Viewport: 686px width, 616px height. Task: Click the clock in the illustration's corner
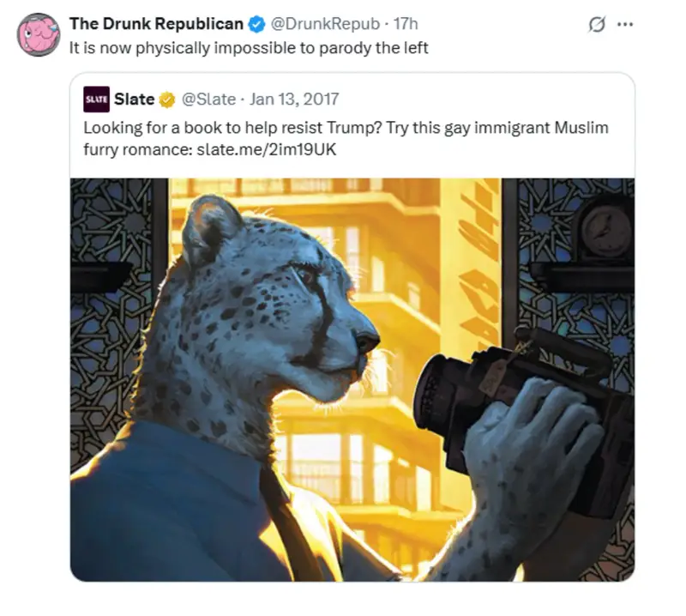(606, 231)
